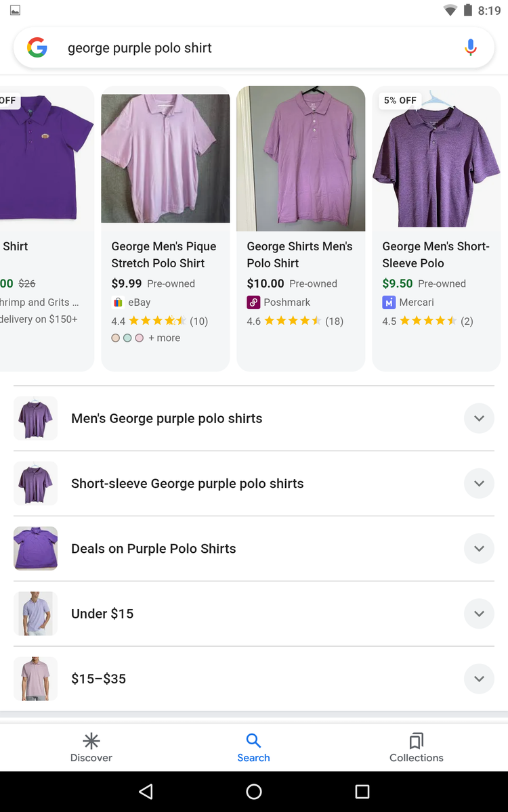Open George Men's Short-Sleeve Polo listing
508x812 pixels.
(x=436, y=254)
